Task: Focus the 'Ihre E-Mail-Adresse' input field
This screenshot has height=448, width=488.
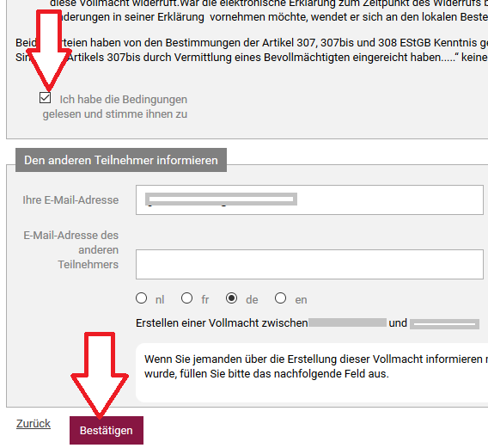Action: [309, 200]
